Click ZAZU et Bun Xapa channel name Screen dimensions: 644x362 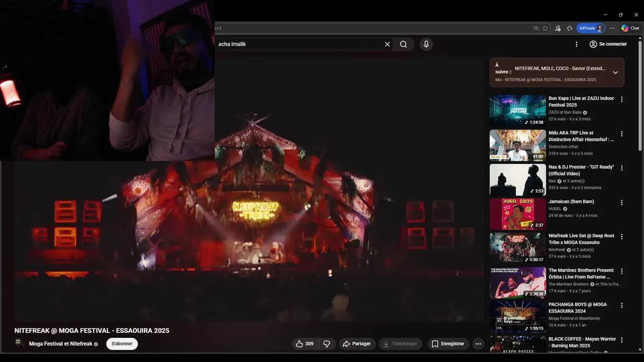[565, 112]
